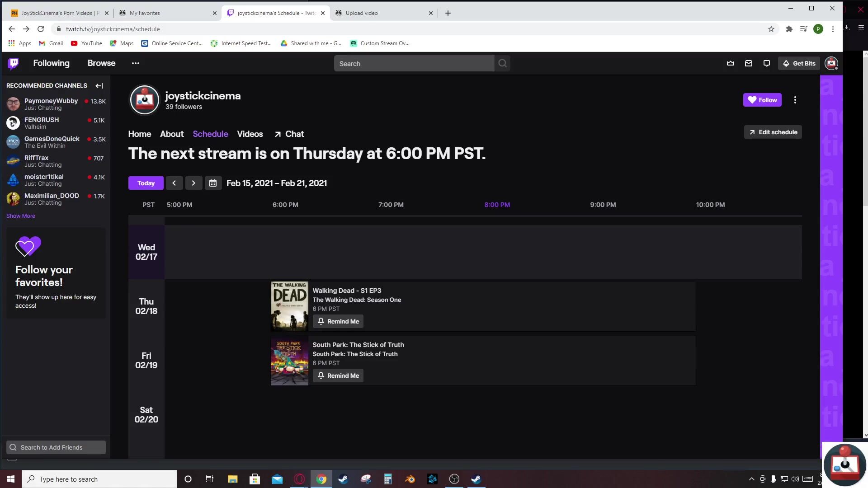Open the Whispers chat bubble icon
Image resolution: width=868 pixels, height=488 pixels.
(766, 63)
